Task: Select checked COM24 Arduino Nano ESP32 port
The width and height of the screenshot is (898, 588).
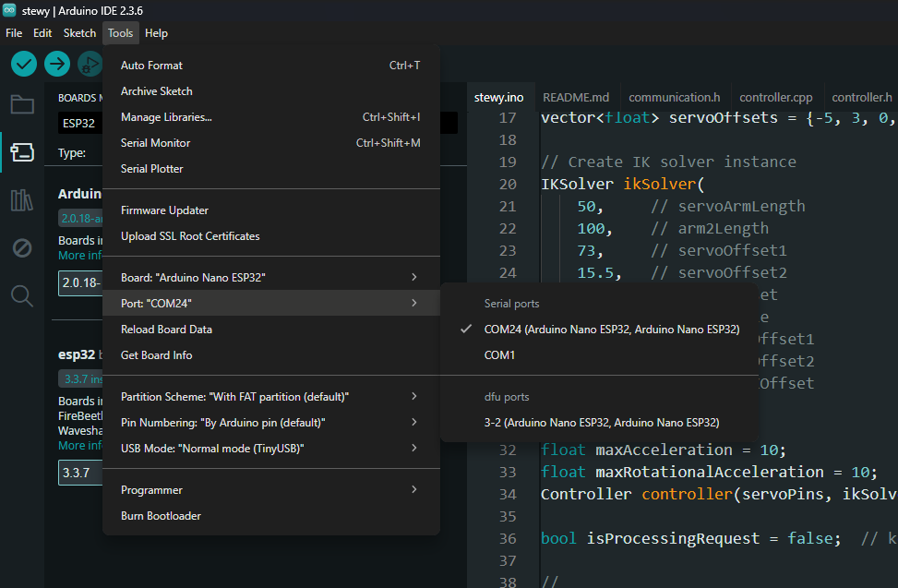Action: [x=599, y=330]
